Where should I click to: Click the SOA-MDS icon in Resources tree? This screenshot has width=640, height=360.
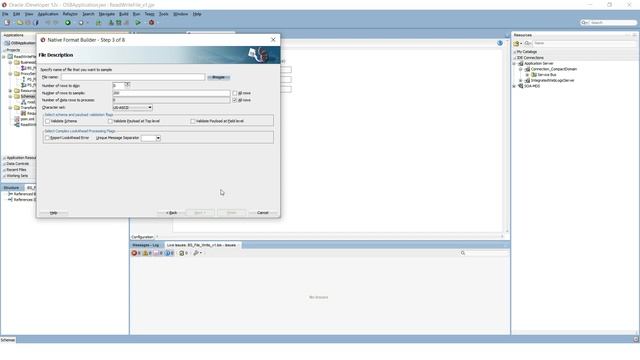(520, 86)
